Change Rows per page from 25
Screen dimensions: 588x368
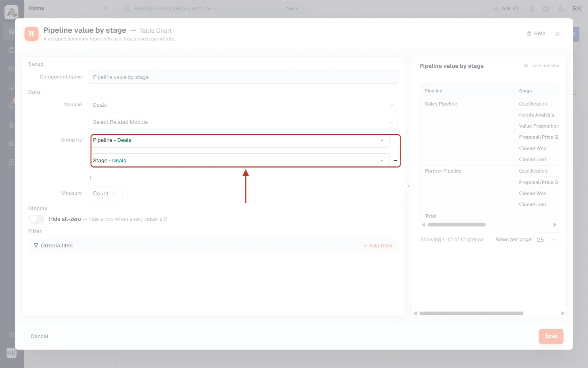[x=546, y=240]
